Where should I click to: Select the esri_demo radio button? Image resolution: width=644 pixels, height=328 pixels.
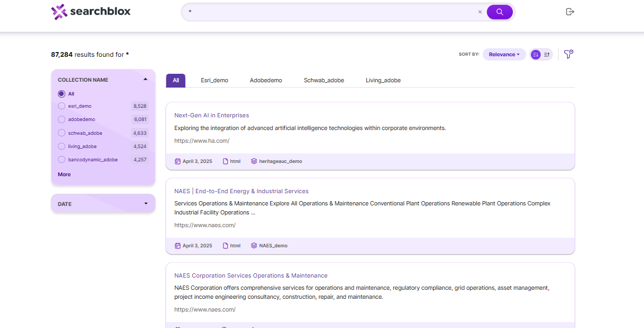(x=62, y=106)
